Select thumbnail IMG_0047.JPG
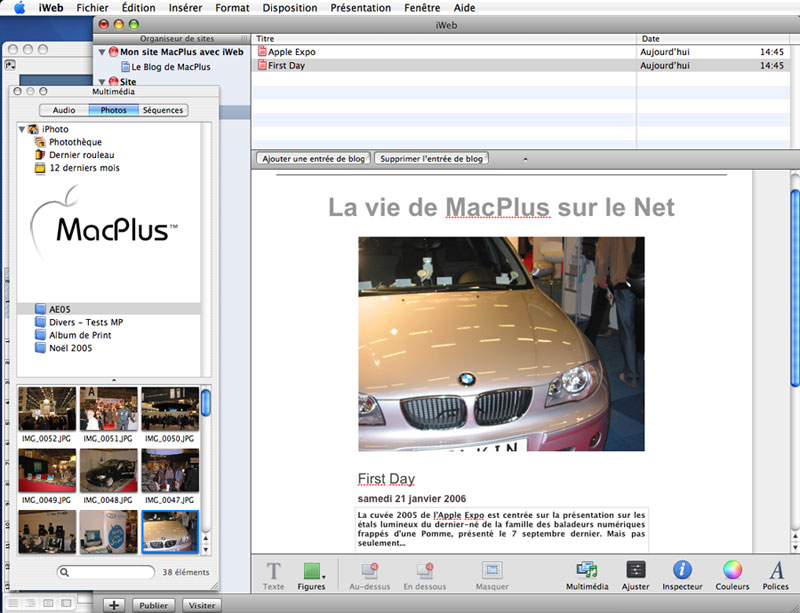Image resolution: width=800 pixels, height=613 pixels. click(x=170, y=470)
